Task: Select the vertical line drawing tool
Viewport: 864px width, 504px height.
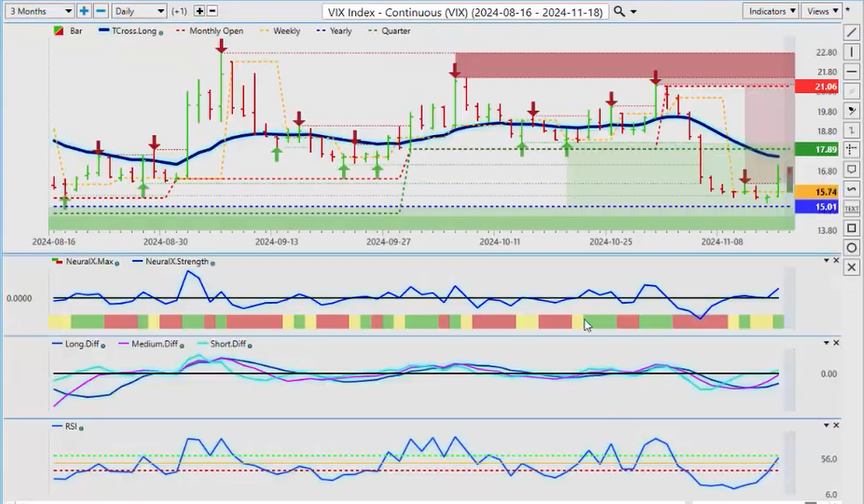Action: coord(852,51)
